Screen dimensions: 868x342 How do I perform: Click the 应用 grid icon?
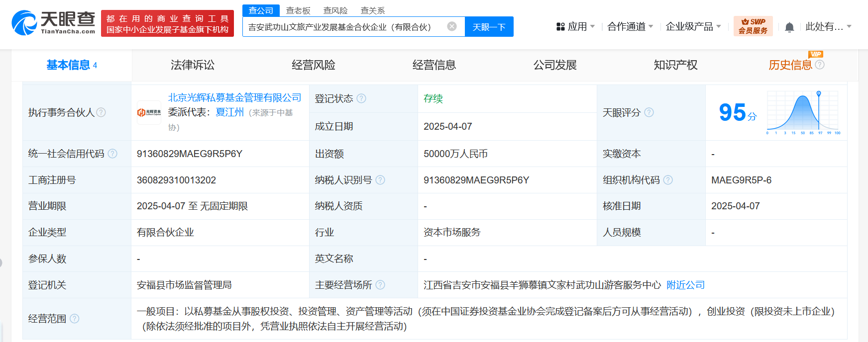[560, 27]
